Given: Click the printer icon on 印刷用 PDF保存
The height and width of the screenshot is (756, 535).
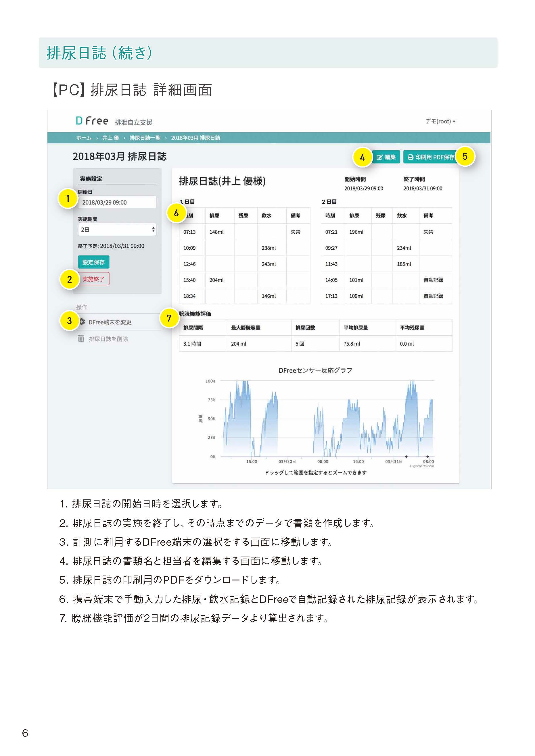Looking at the screenshot, I should click(411, 157).
